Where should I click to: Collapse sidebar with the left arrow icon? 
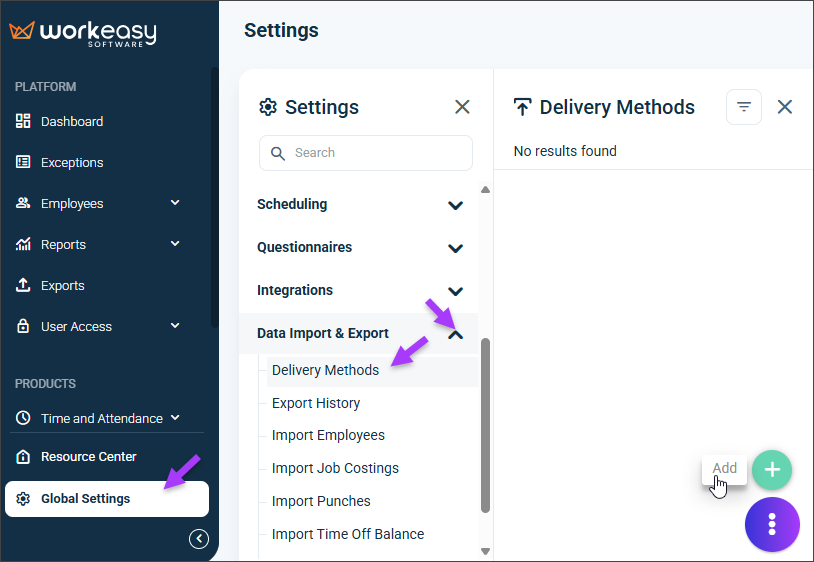point(199,539)
